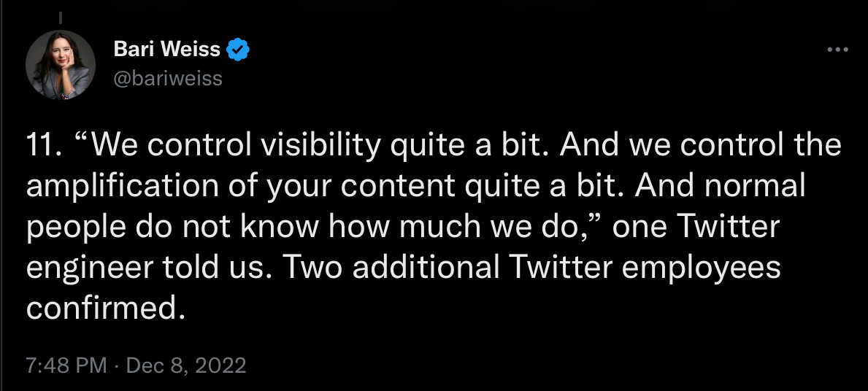Open the @bariweiss handle link
The image size is (868, 391).
click(168, 78)
